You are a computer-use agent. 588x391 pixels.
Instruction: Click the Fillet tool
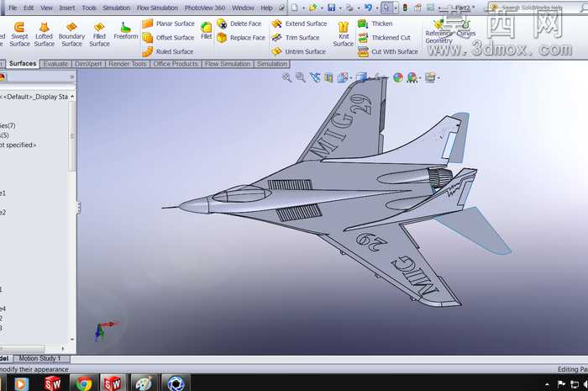click(207, 31)
